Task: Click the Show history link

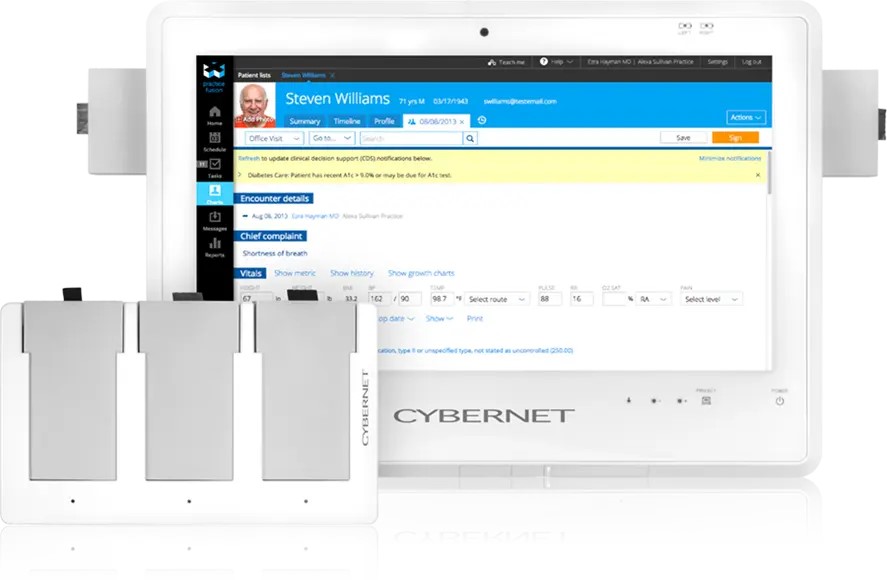Action: pos(352,273)
